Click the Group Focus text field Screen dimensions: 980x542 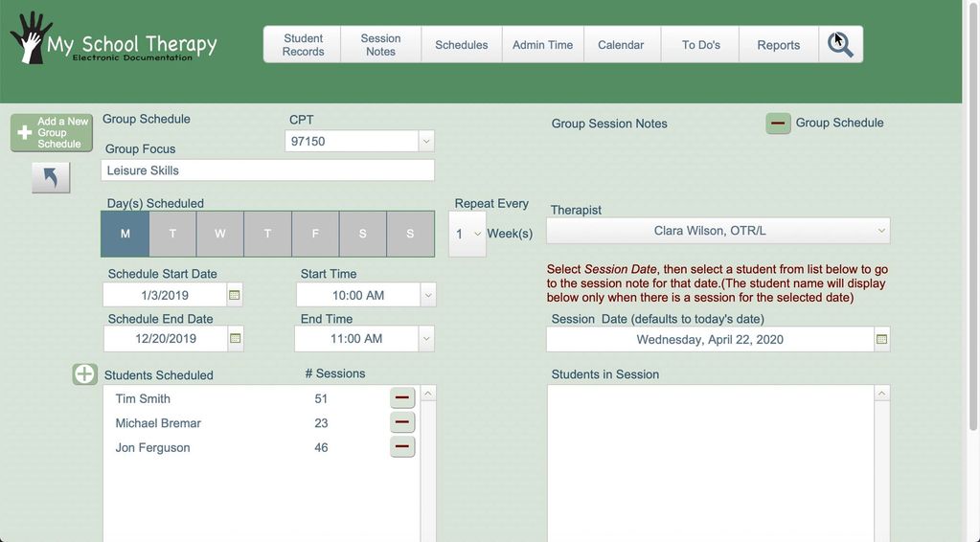tap(267, 170)
